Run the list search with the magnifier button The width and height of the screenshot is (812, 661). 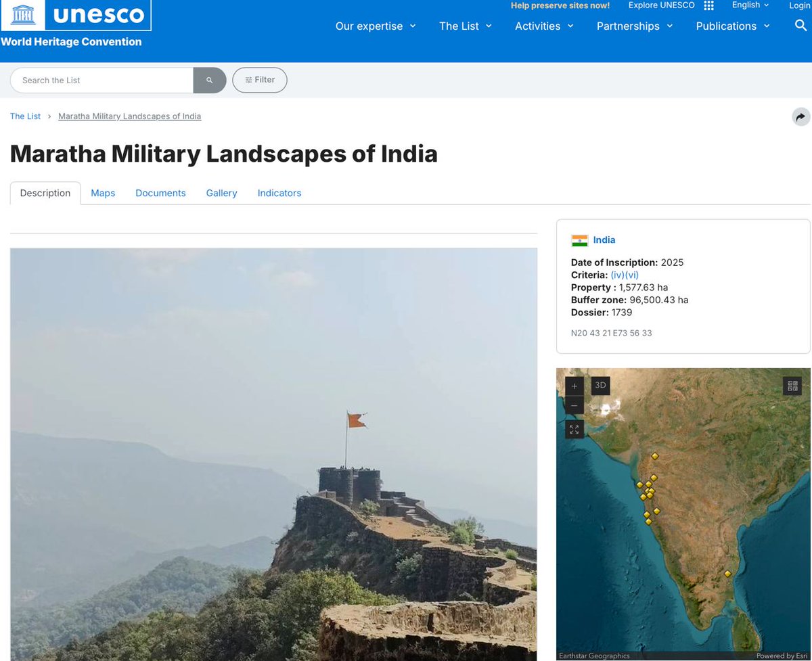(x=209, y=80)
